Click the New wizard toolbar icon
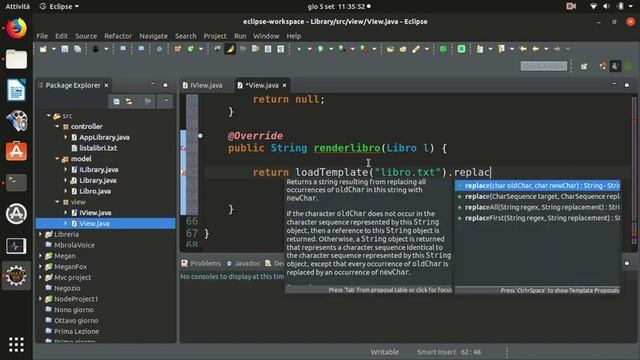 (43, 49)
